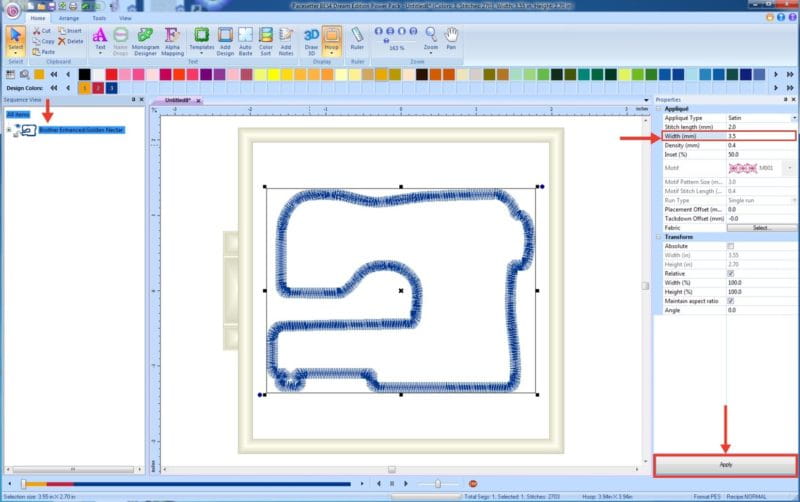Toggle Draw 3D view
The width and height of the screenshot is (800, 502).
coord(311,42)
